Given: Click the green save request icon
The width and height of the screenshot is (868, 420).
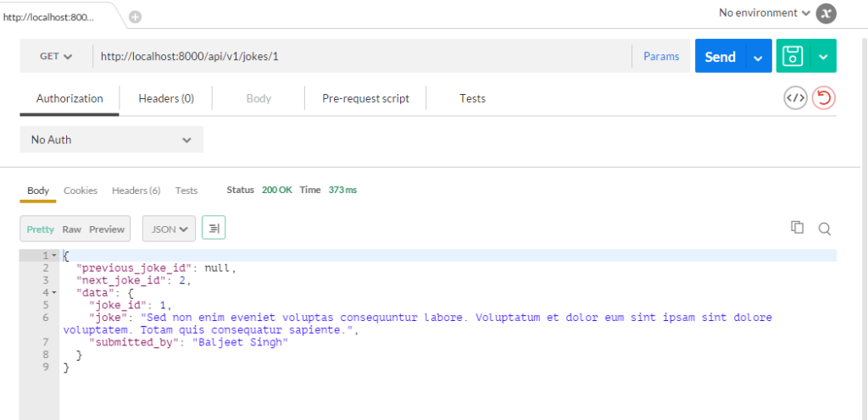Looking at the screenshot, I should click(x=793, y=57).
